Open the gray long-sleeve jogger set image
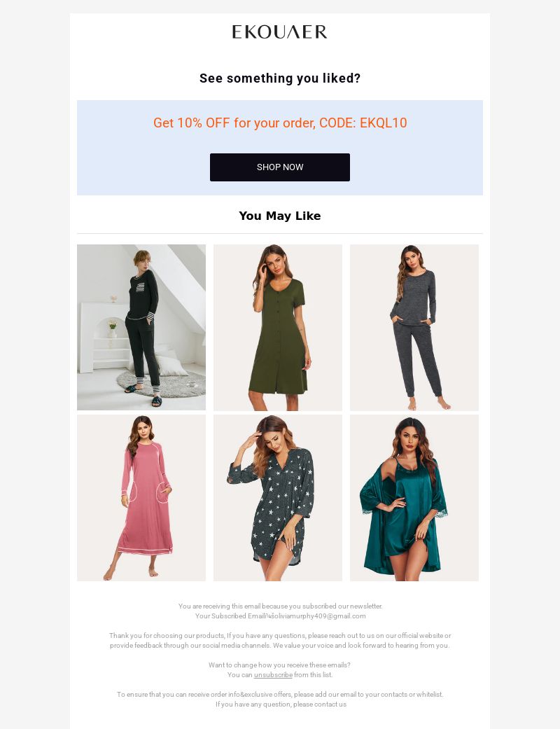This screenshot has height=729, width=560. [x=414, y=327]
